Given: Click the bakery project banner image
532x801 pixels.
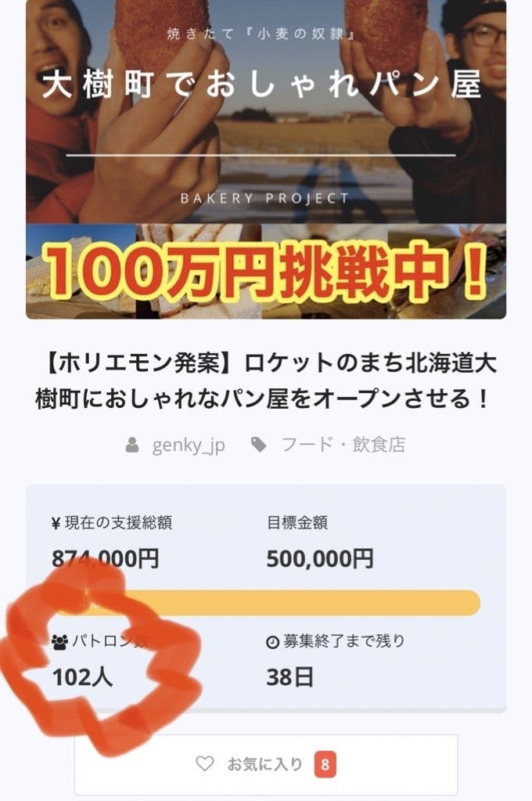Looking at the screenshot, I should point(265,160).
